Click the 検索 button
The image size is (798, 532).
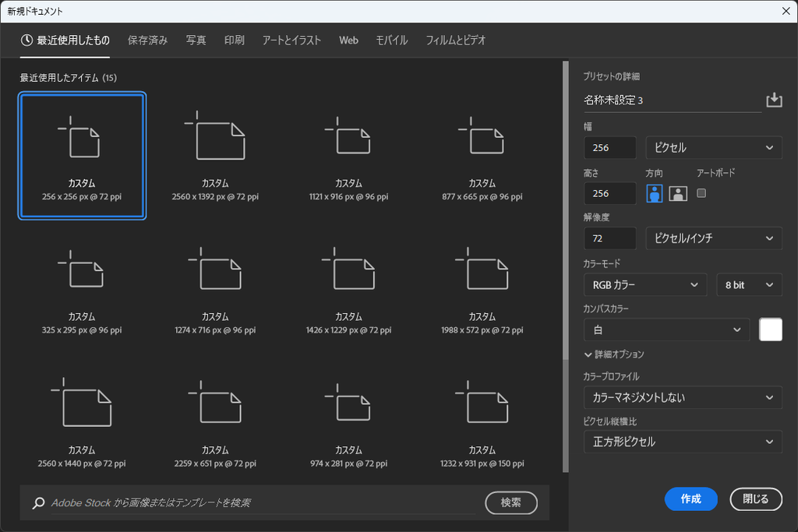coord(511,502)
